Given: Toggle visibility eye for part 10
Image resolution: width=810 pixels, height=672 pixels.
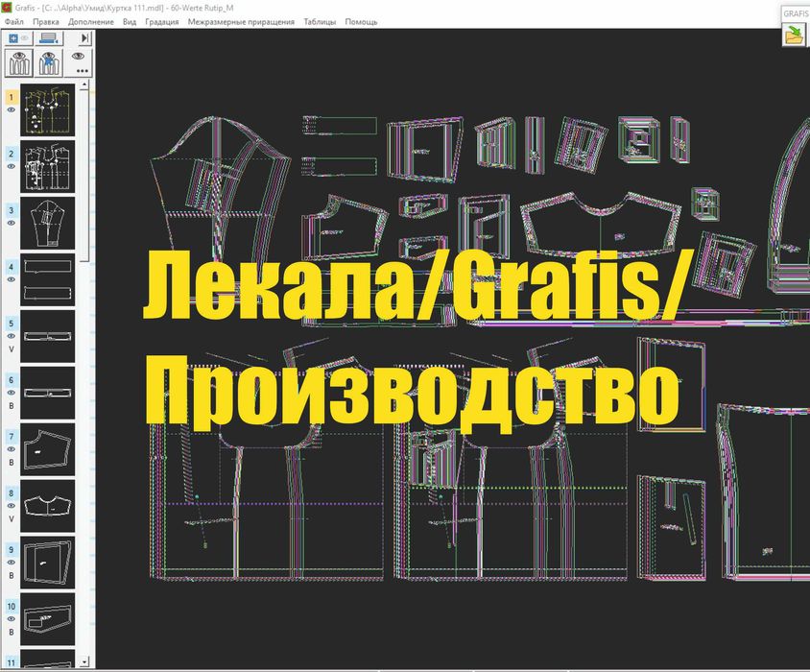Looking at the screenshot, I should click(x=12, y=619).
